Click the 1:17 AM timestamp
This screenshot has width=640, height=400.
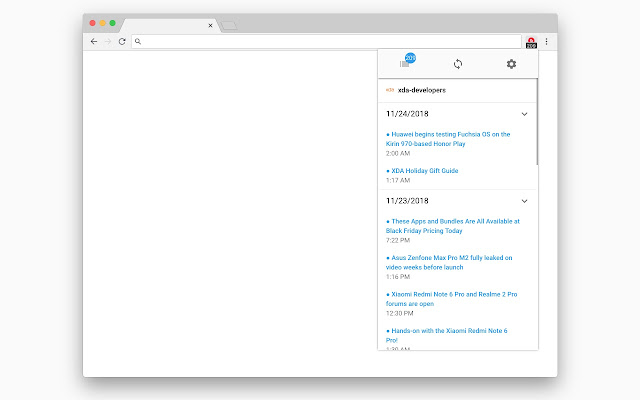[x=398, y=180]
